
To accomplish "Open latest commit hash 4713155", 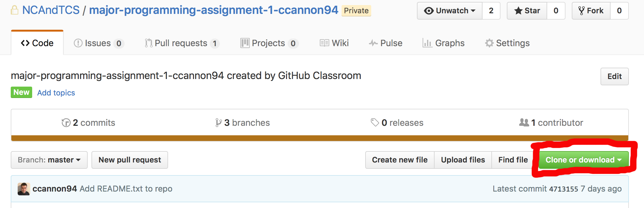I will (563, 189).
